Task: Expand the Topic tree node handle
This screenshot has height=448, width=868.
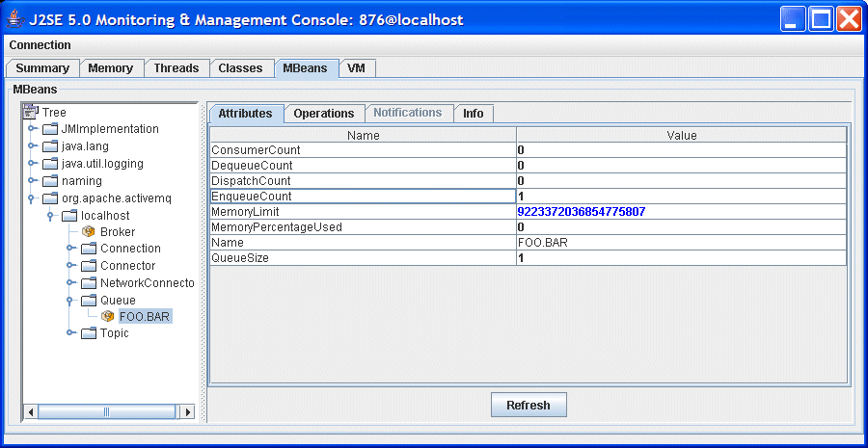Action: (71, 333)
